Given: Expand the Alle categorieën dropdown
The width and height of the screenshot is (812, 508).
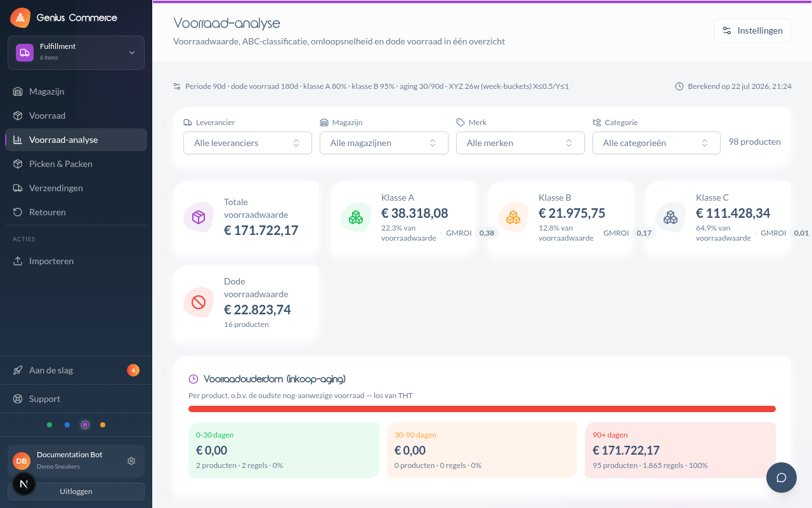Looking at the screenshot, I should tap(657, 143).
